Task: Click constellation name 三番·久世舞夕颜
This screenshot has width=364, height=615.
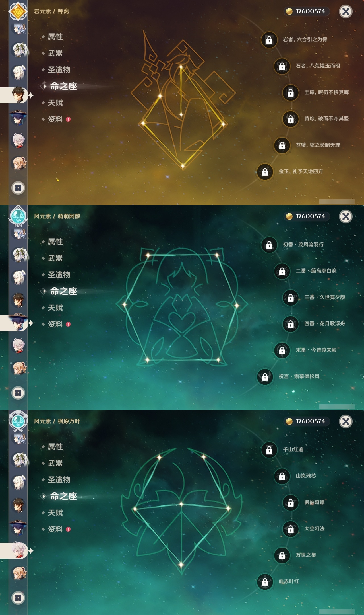Action: [x=325, y=297]
